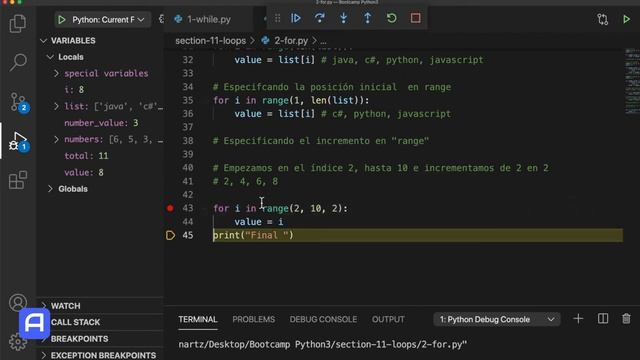This screenshot has height=360, width=640.
Task: Open changes compare icon in editor toolbar
Action: (603, 19)
